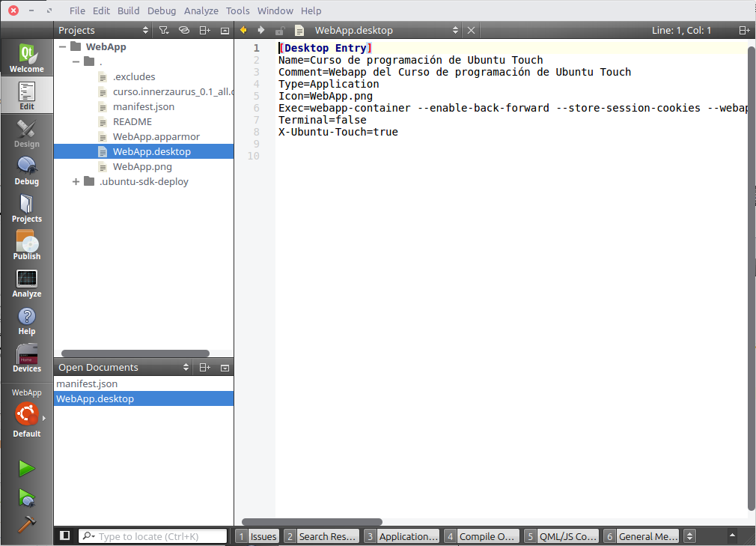Screen dimensions: 756x546
Task: Open the Help menu in menu bar
Action: (x=311, y=10)
